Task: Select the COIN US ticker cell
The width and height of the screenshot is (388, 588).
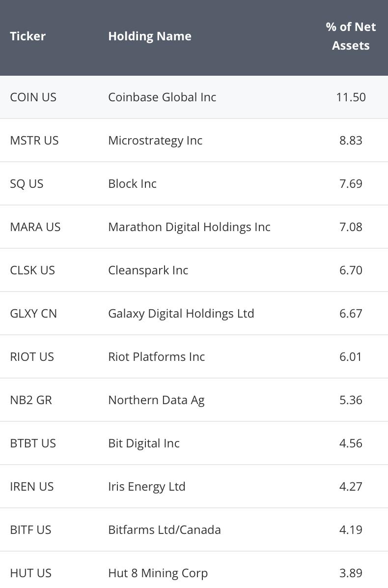Action: (33, 97)
